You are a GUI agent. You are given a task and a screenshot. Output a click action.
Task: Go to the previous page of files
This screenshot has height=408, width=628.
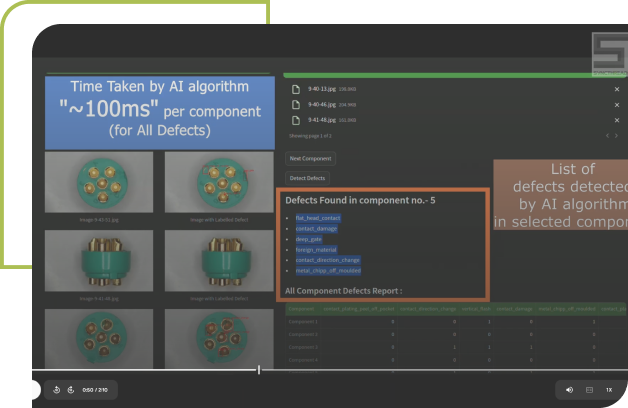pos(606,135)
